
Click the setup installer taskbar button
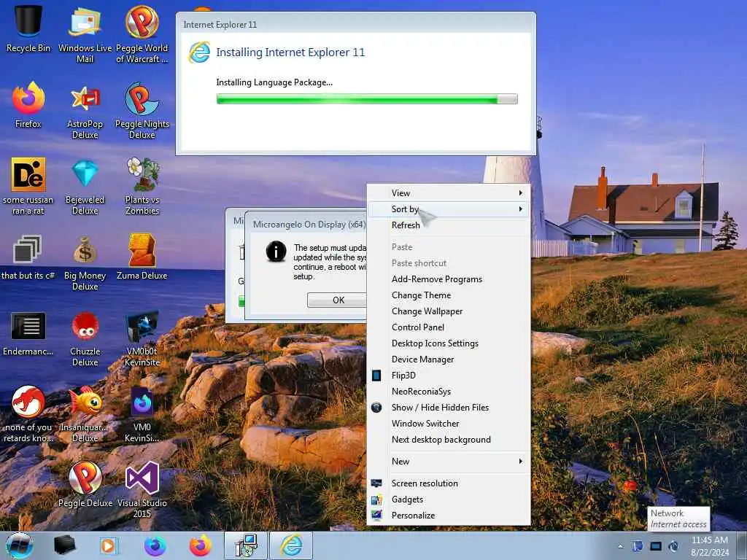(247, 545)
